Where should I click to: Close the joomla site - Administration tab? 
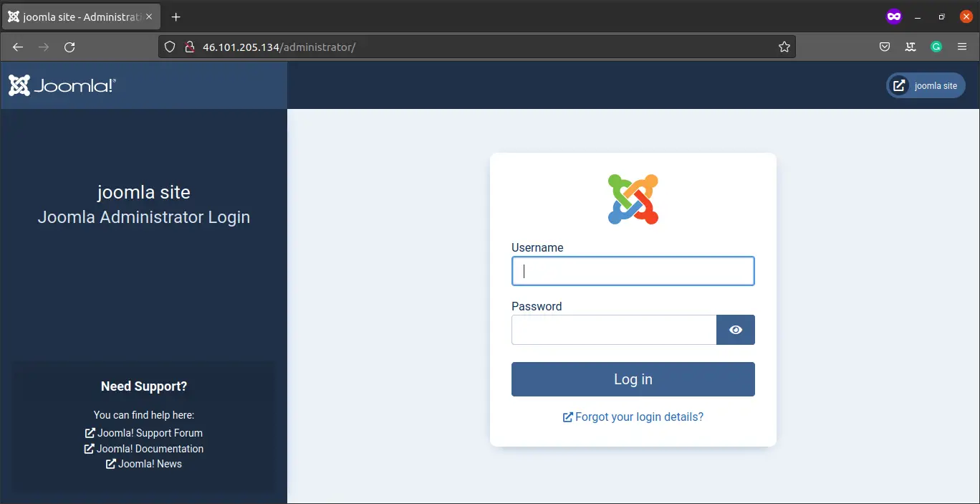[149, 16]
